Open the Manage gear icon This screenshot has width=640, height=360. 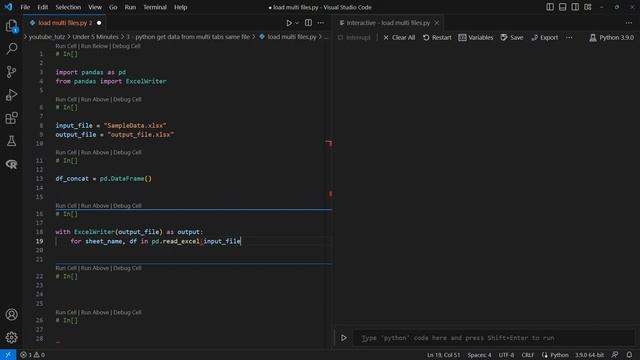[x=11, y=338]
